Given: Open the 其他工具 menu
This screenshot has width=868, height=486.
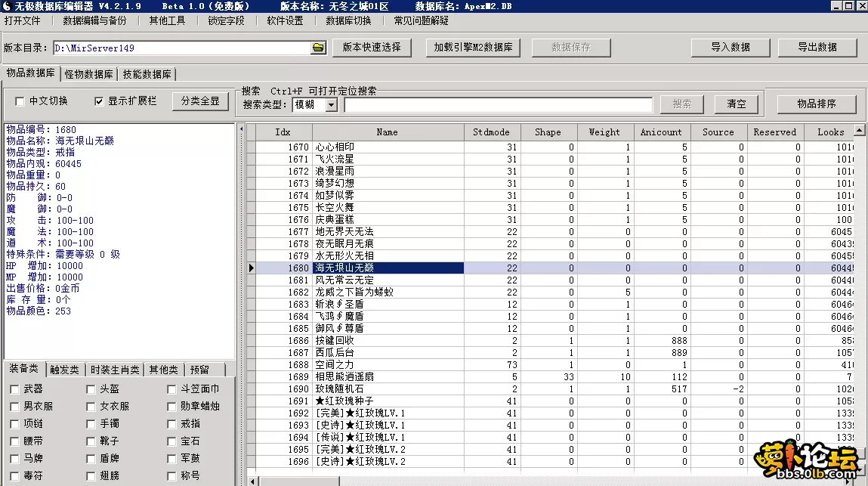Looking at the screenshot, I should pos(167,20).
